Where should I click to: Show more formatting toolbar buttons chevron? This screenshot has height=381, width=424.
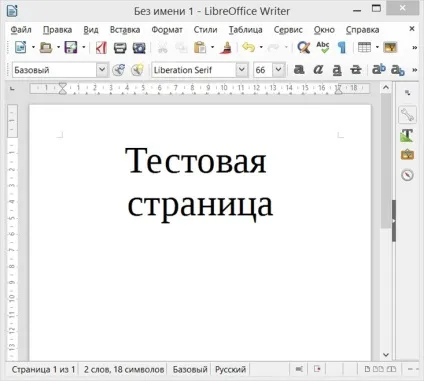(x=414, y=70)
